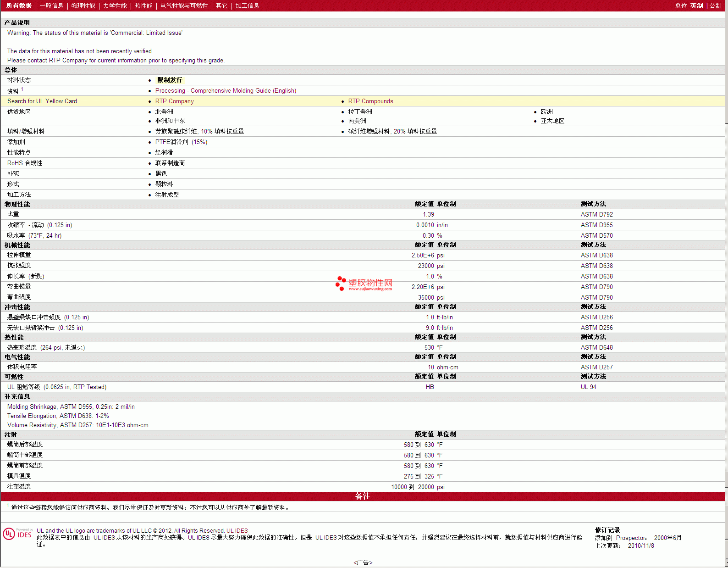The height and width of the screenshot is (568, 728).
Task: Click ASTM D955 test method
Action: click(596, 225)
